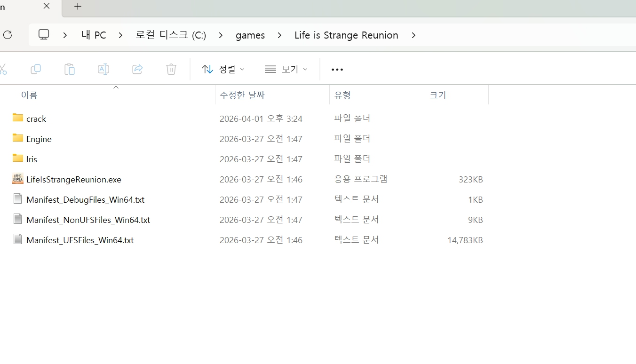Click the Share icon in toolbar

(x=137, y=70)
